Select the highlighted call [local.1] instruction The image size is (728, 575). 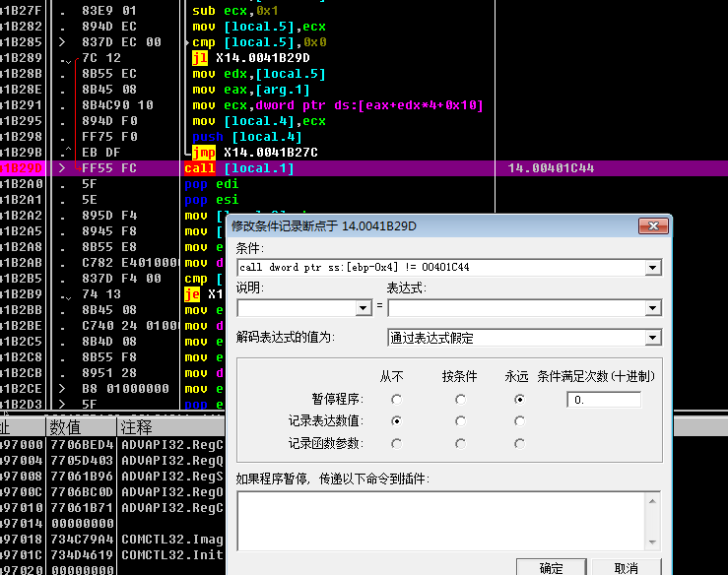point(239,168)
